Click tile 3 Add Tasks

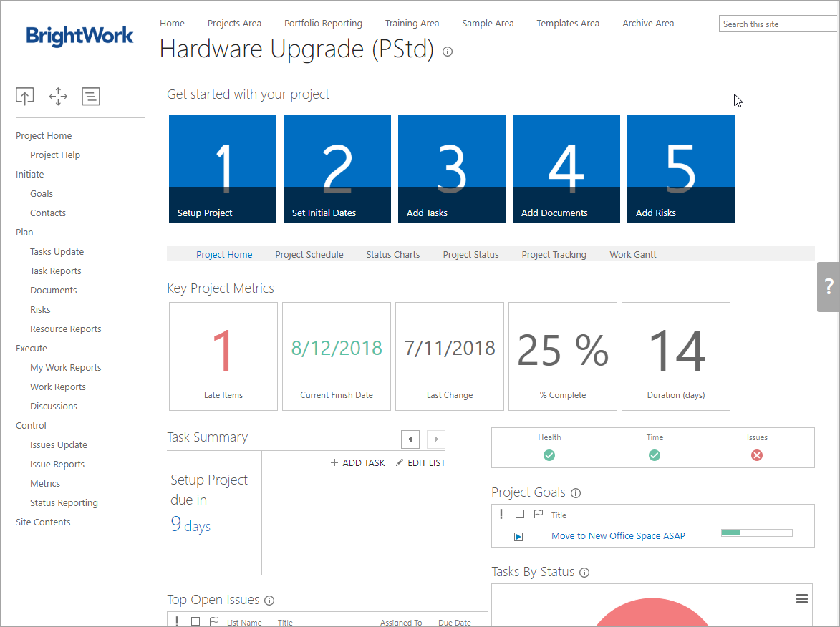coord(452,169)
